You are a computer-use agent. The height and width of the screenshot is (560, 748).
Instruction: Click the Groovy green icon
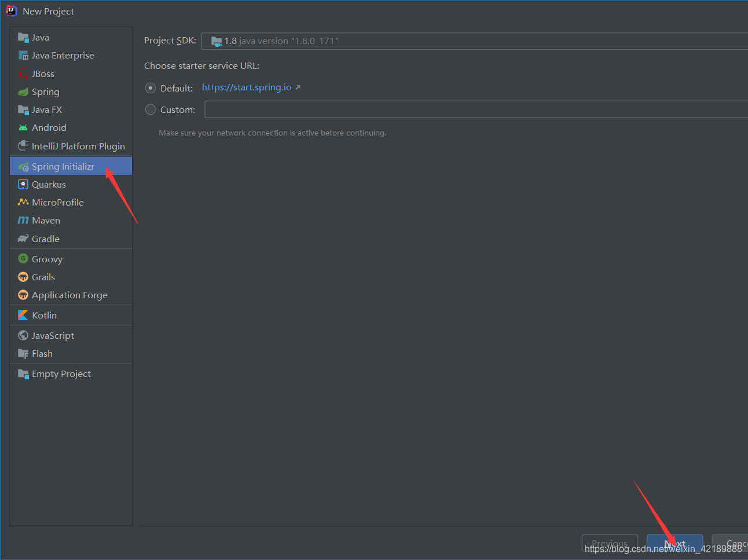point(23,258)
